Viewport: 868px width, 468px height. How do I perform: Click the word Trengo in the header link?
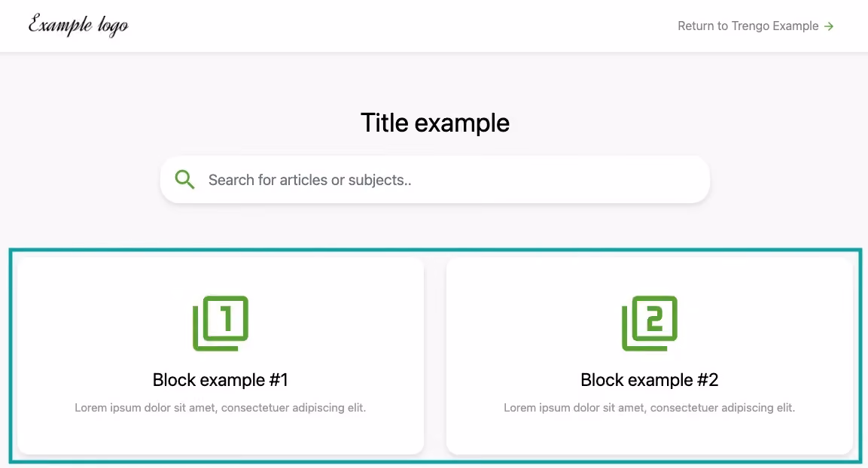click(x=751, y=26)
